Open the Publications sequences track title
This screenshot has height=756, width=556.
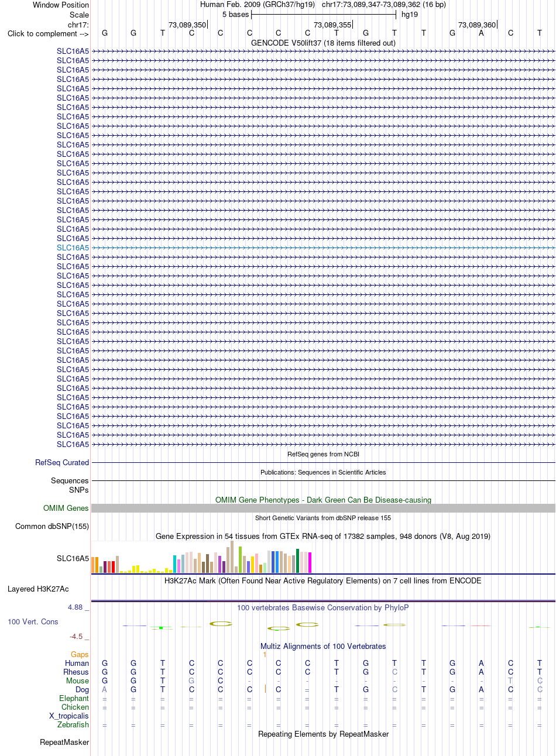323,472
